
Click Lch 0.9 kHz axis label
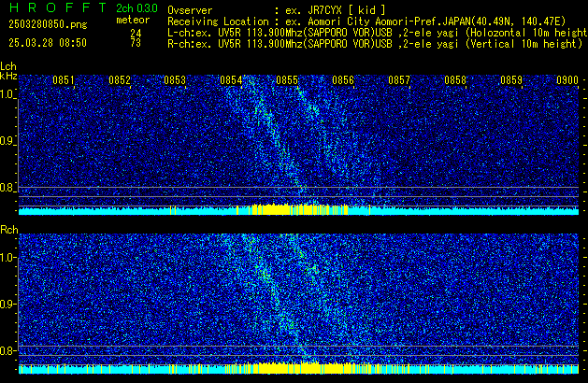tap(7, 141)
